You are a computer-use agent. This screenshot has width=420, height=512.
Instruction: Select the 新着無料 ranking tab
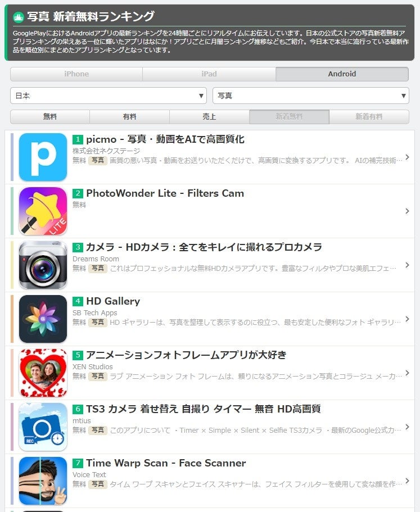tap(289, 116)
